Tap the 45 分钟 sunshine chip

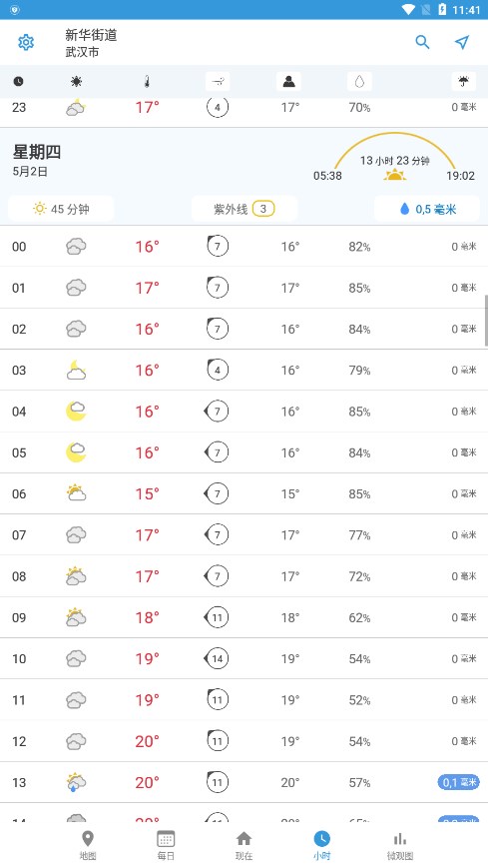click(61, 209)
